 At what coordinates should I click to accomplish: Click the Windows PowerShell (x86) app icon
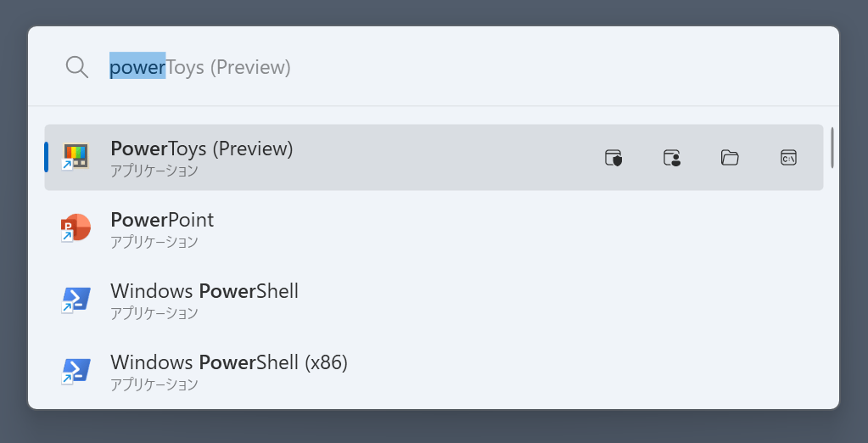click(x=76, y=371)
